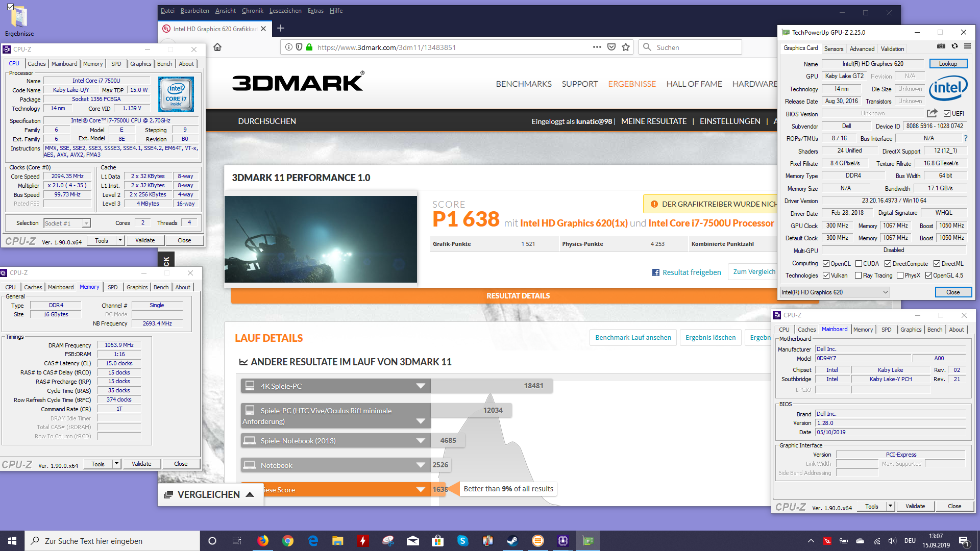Toggle CUDA checkbox in GPU-Z
Screen dimensions: 980x551
859,264
